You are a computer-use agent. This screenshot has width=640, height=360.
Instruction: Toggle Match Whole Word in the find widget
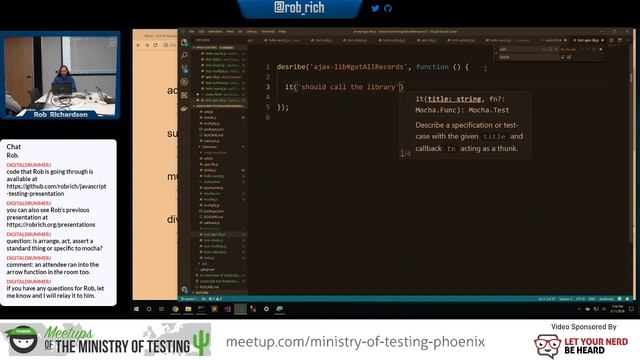pyautogui.click(x=550, y=49)
